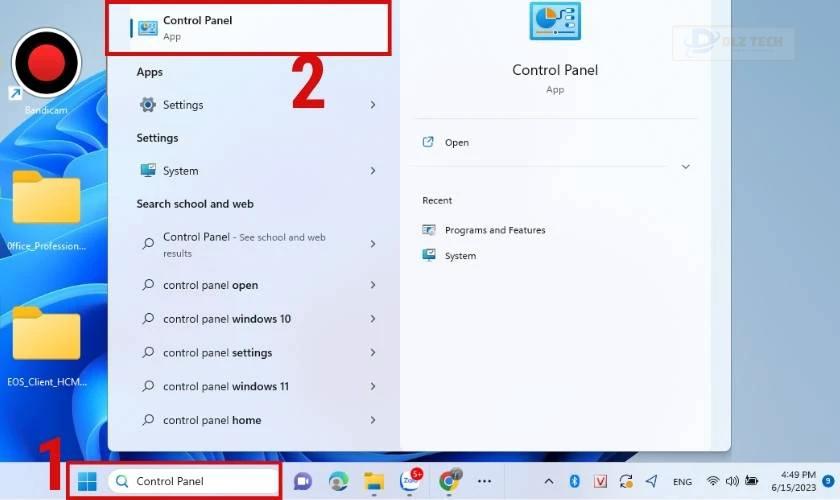Show hidden tray icons arrow

coord(549,481)
